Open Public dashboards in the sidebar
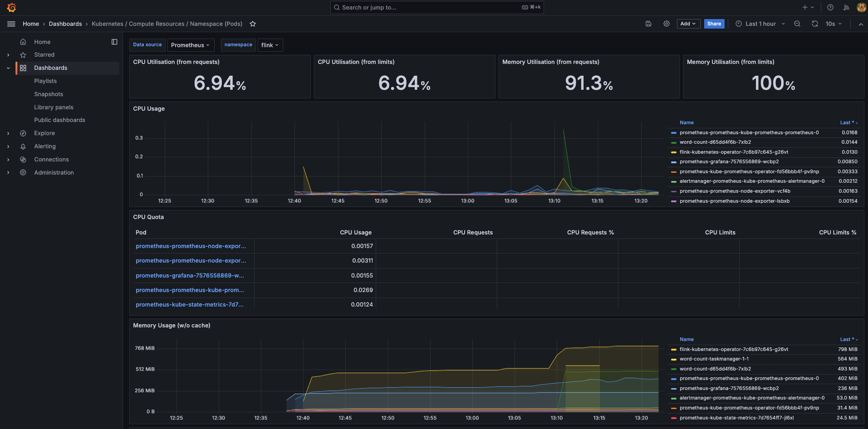Viewport: 868px width, 429px height. pos(59,120)
